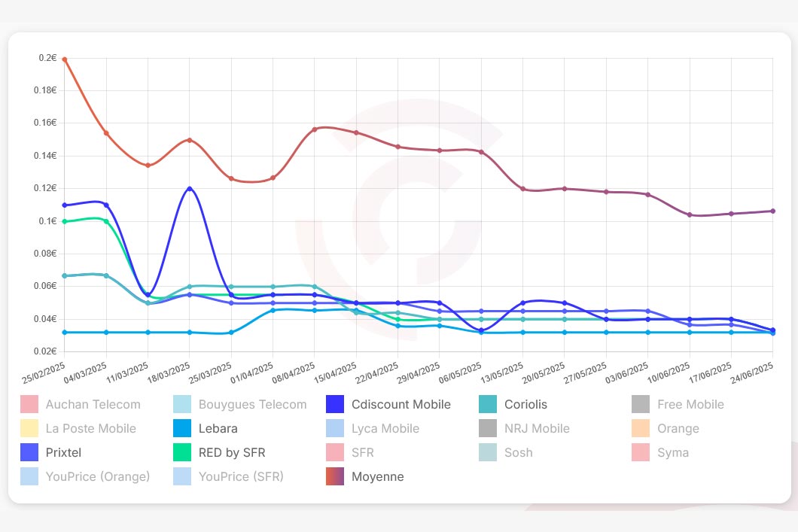Click the Moyenne gradient legend swatch
This screenshot has width=798, height=532.
click(x=335, y=476)
